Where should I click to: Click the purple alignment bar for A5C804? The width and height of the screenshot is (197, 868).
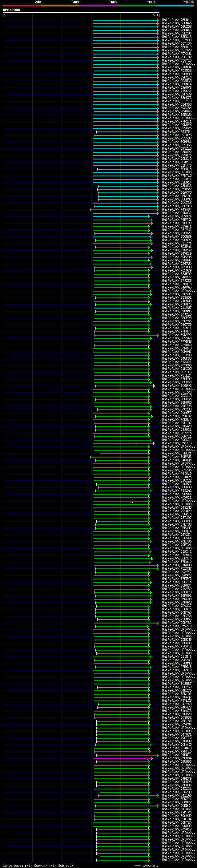[x=123, y=758]
